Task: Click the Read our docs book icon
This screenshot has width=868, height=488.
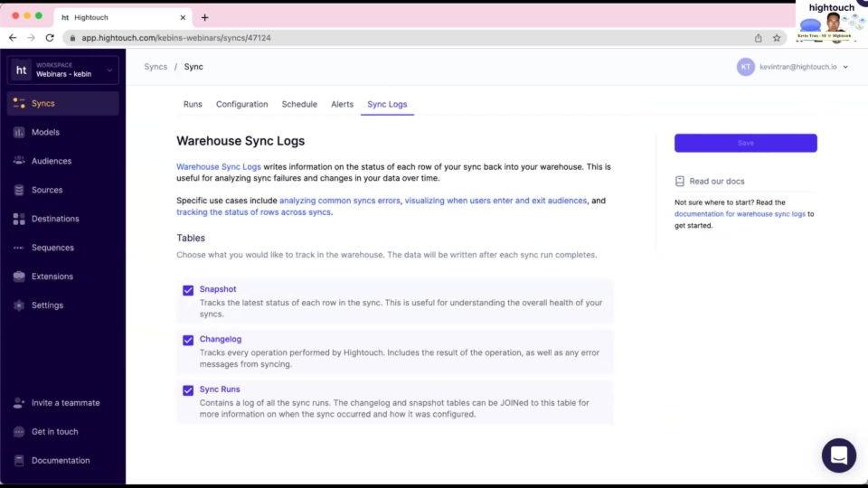Action: pyautogui.click(x=679, y=181)
